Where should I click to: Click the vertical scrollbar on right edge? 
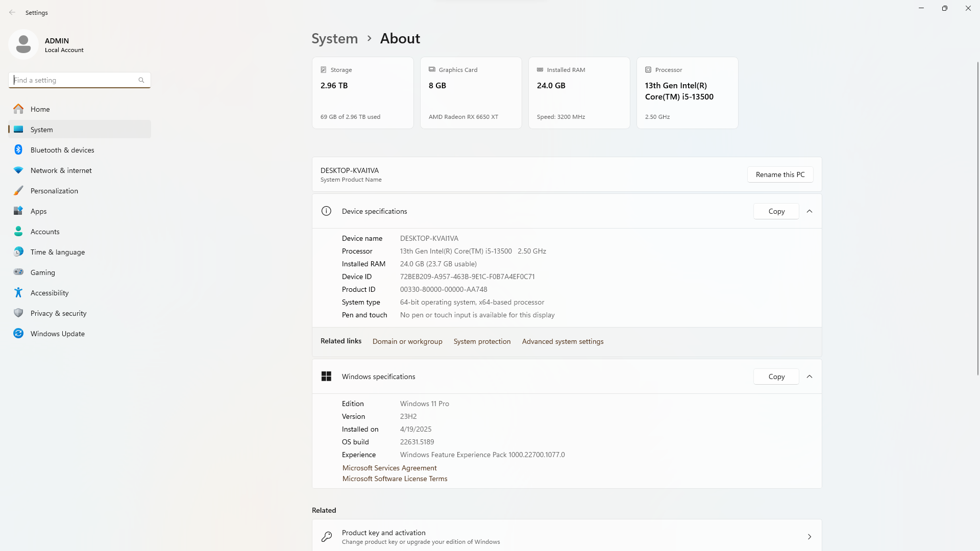point(977,219)
